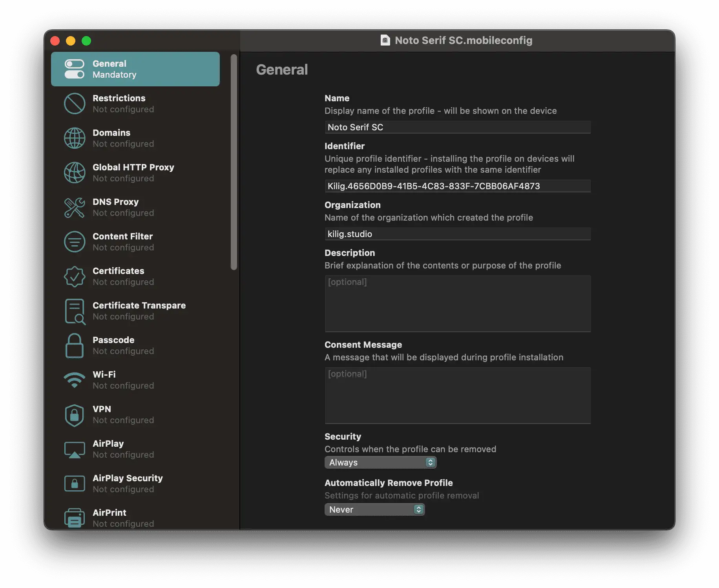The height and width of the screenshot is (588, 719).
Task: Select the Passcode payload
Action: 135,345
